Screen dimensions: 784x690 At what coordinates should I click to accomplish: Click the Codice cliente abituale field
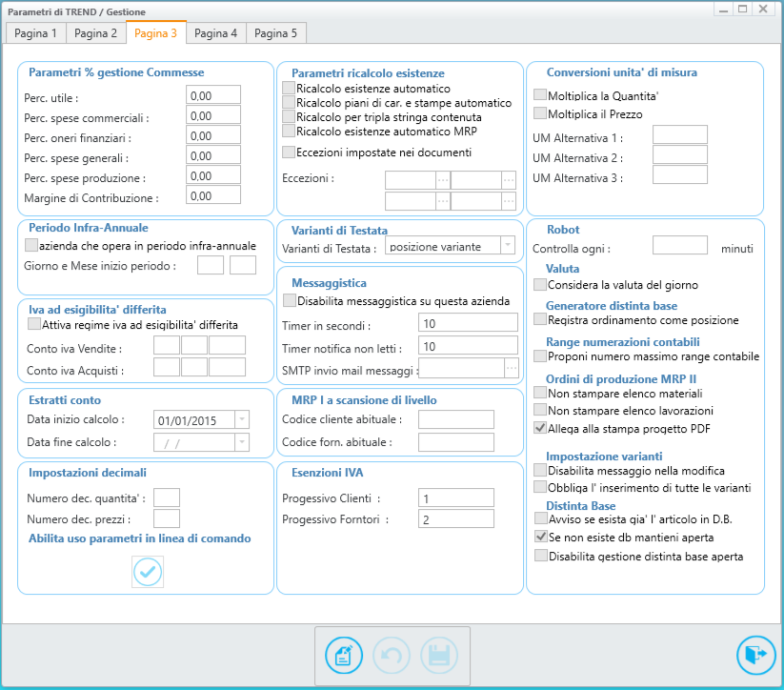point(456,419)
